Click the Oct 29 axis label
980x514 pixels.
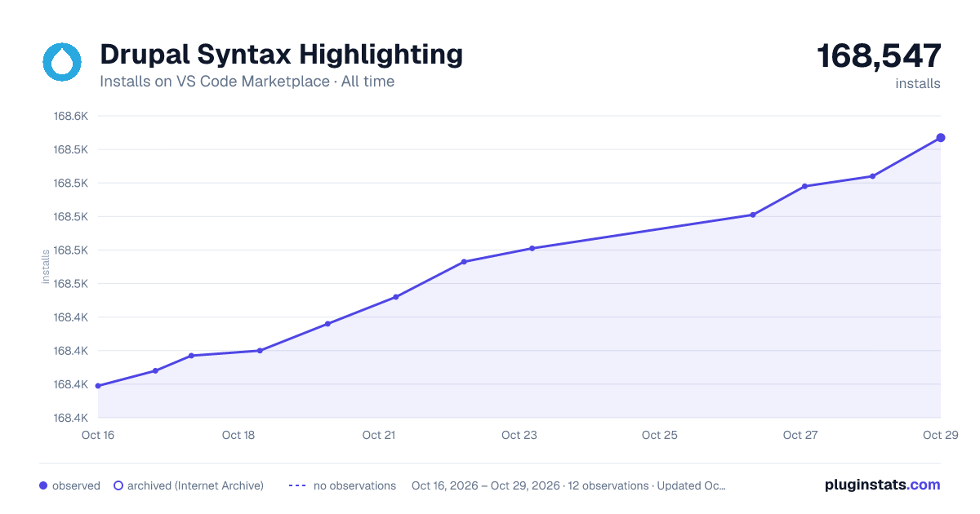click(x=940, y=435)
